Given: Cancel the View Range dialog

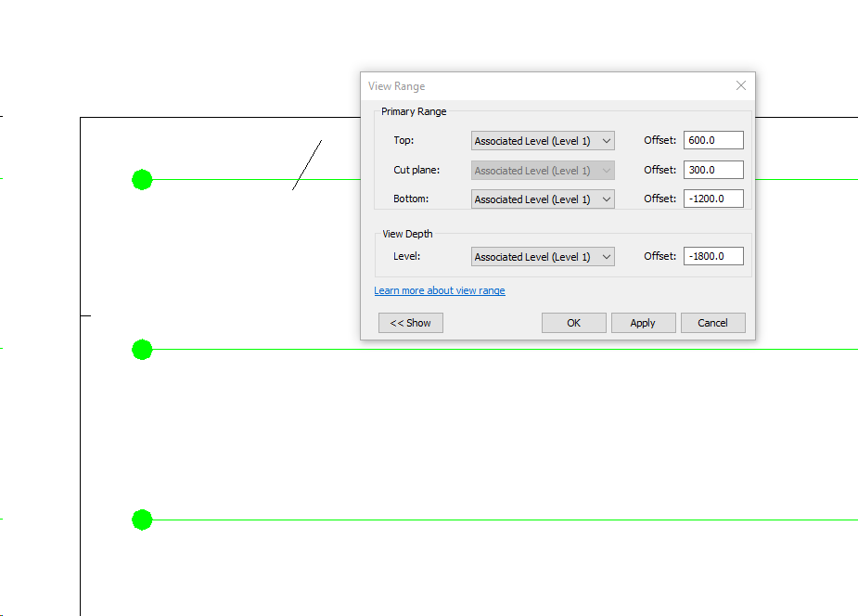Looking at the screenshot, I should [712, 323].
